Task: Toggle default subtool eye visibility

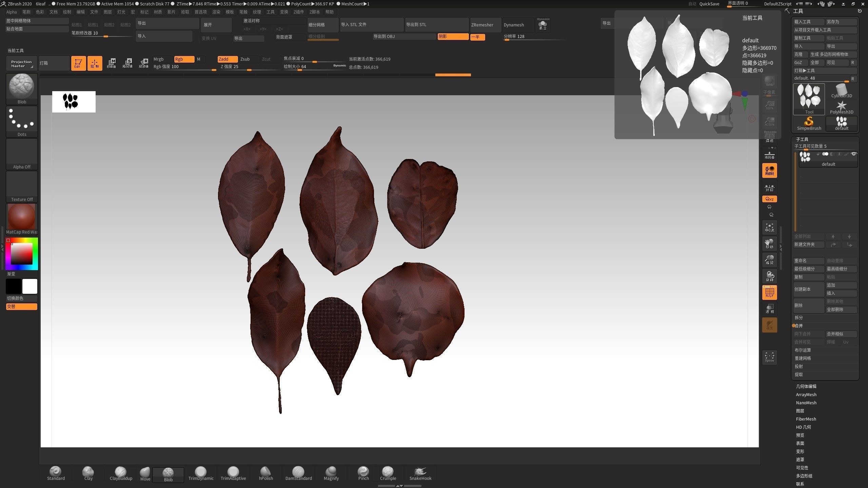Action: [x=854, y=154]
